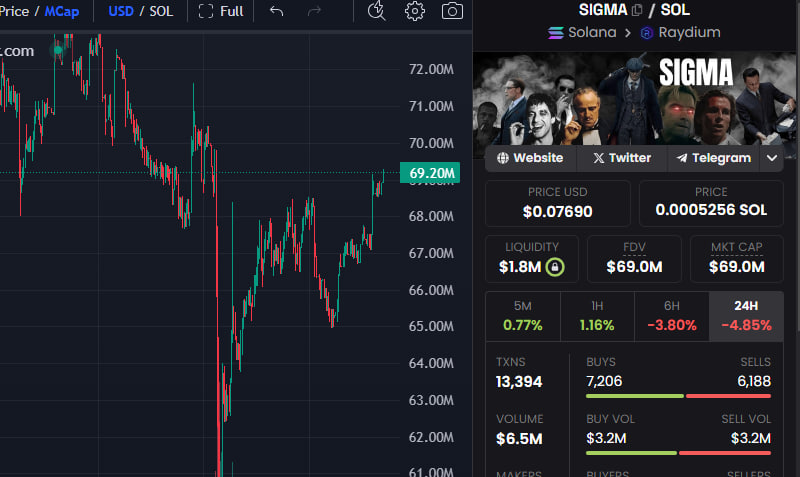Click the FDV $69.0M value

634,267
